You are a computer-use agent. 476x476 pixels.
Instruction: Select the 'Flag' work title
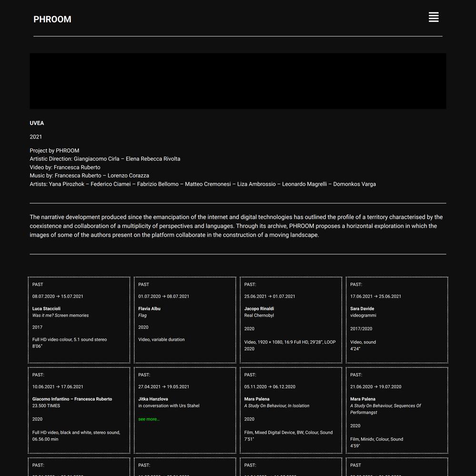(x=142, y=316)
